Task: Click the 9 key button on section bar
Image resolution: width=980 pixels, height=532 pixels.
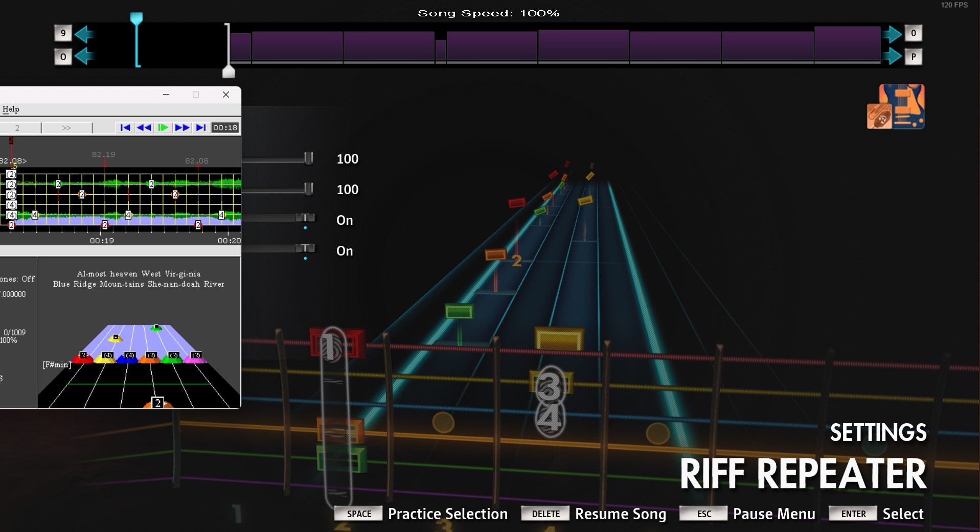Action: click(63, 33)
